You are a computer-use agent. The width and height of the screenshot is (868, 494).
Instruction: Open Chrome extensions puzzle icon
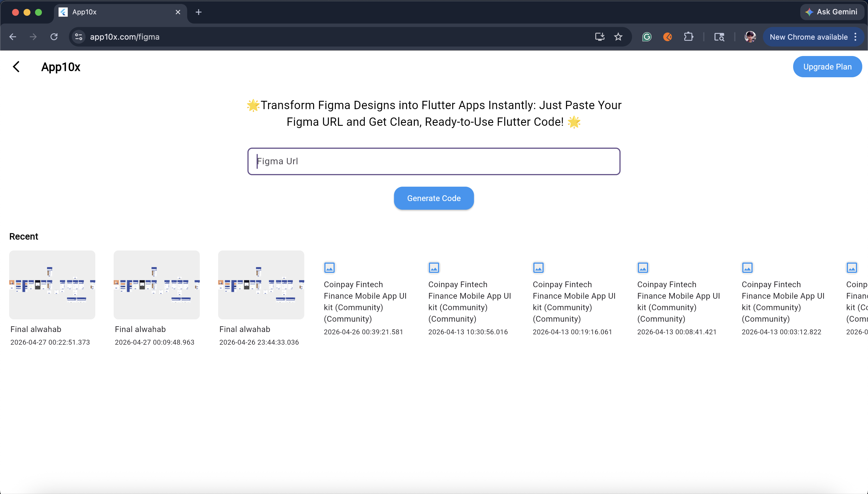click(688, 37)
